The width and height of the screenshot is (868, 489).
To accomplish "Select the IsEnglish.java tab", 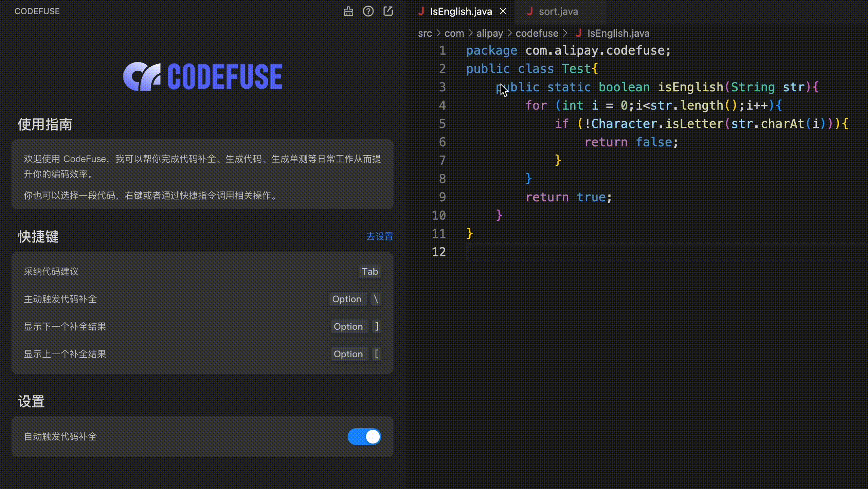I will click(x=460, y=12).
